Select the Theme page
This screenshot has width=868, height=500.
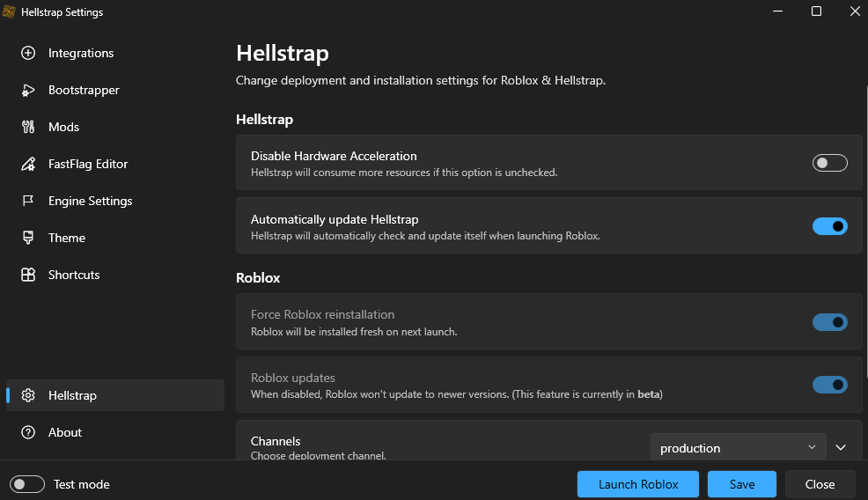coord(115,238)
